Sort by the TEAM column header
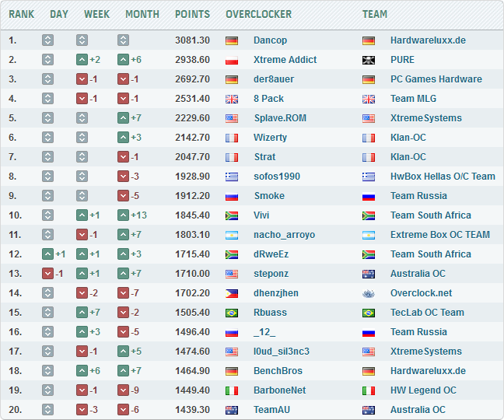This screenshot has height=420, width=504. (375, 14)
